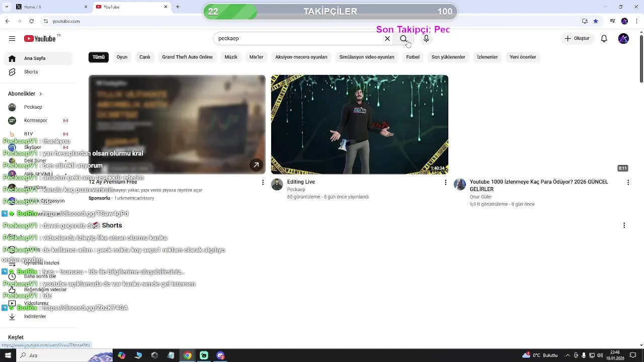Image resolution: width=644 pixels, height=362 pixels.
Task: Open the Windows Start menu
Action: pyautogui.click(x=8, y=355)
